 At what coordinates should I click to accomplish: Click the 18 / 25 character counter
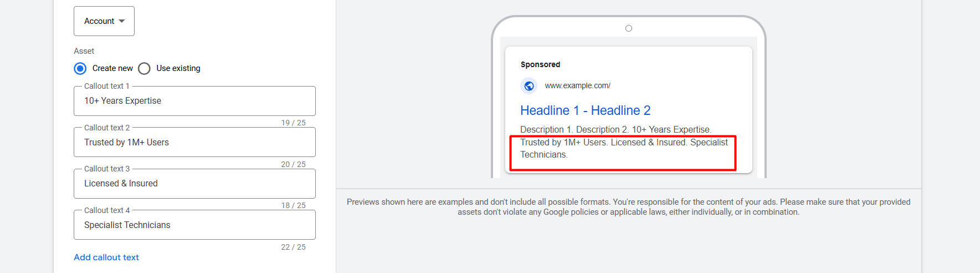point(293,205)
